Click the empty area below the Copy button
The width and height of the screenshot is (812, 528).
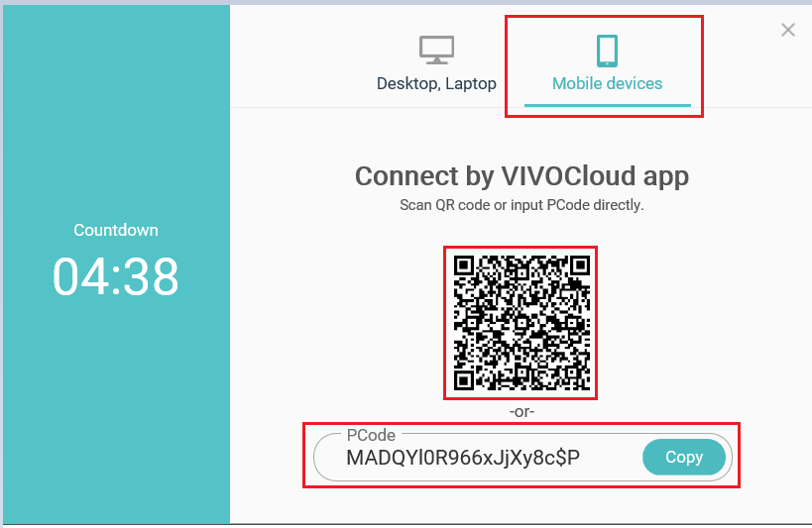click(x=683, y=504)
